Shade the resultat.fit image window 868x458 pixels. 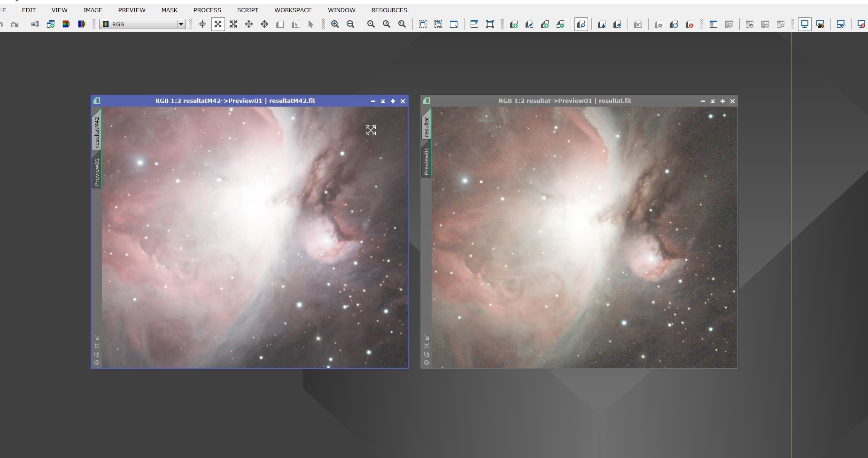coord(713,101)
